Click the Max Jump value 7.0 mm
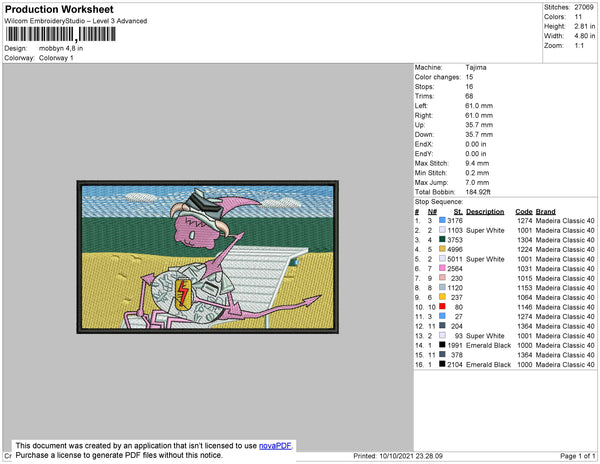The width and height of the screenshot is (600, 464). coord(477,182)
